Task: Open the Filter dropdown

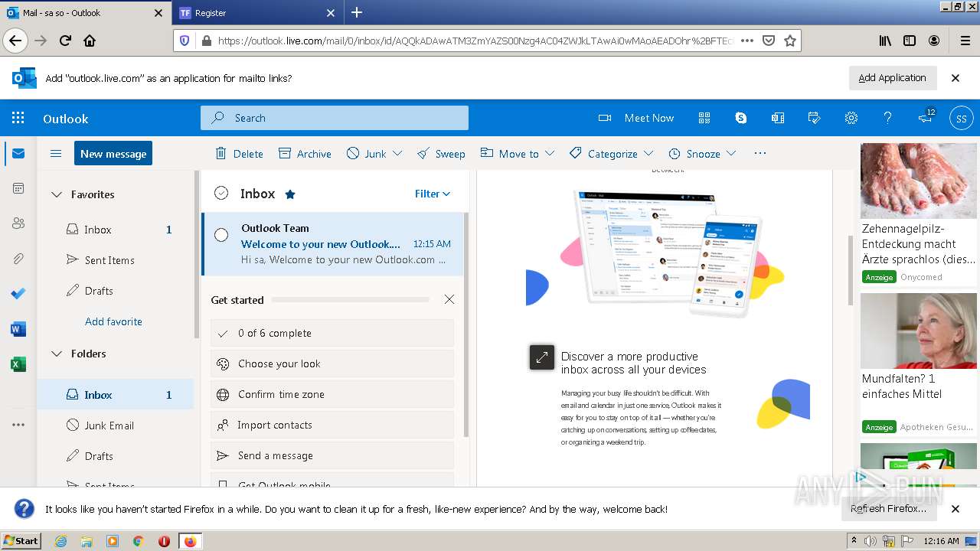Action: [433, 194]
